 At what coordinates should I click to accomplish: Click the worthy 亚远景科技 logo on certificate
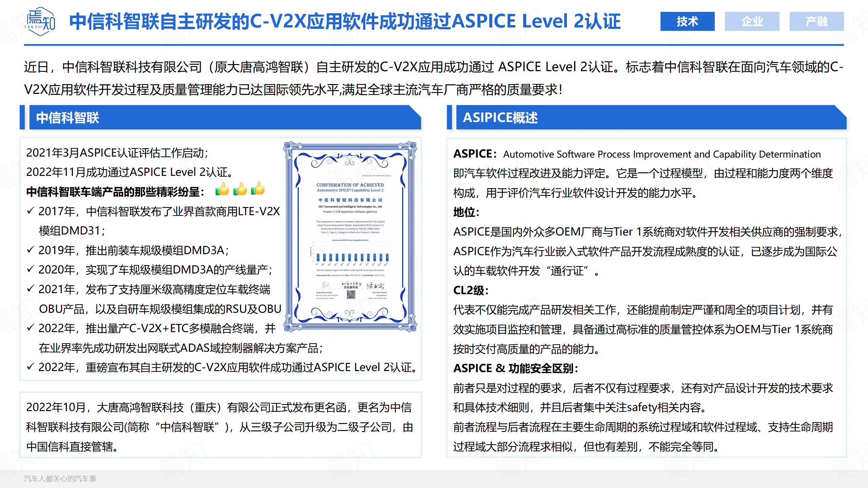[351, 285]
